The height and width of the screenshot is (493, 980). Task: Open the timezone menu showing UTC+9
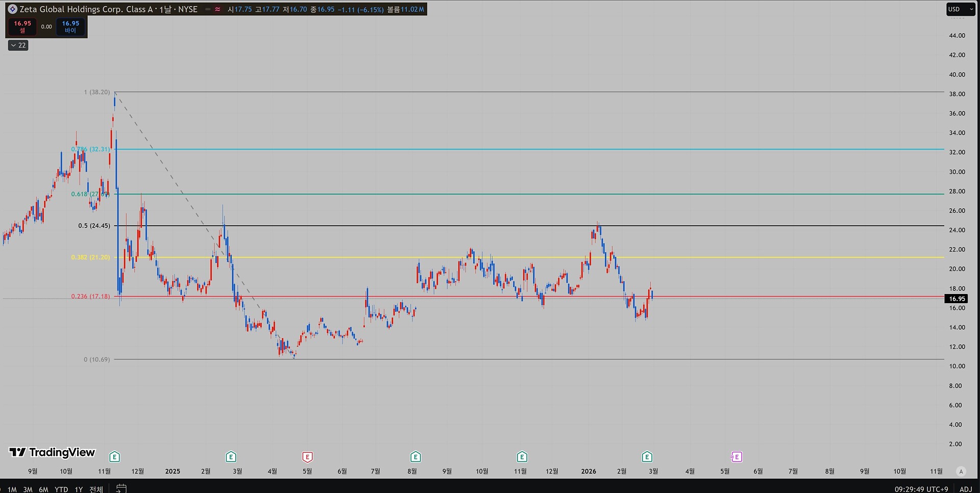921,489
